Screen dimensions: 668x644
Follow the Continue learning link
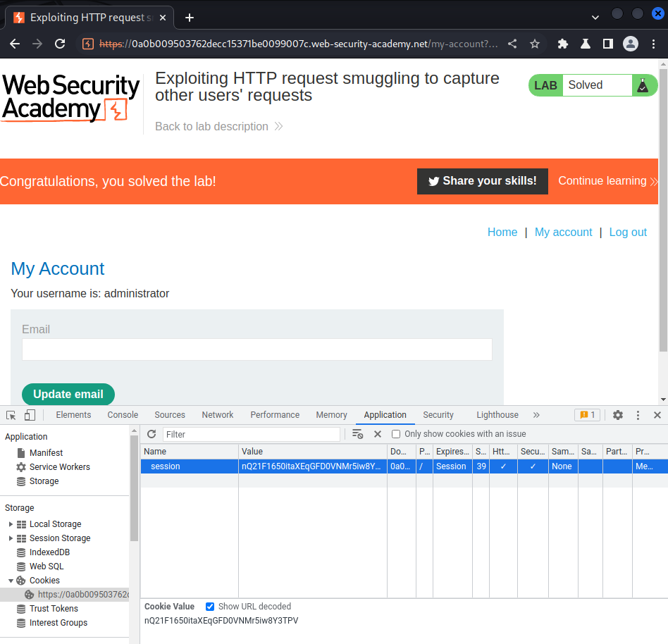(x=607, y=181)
